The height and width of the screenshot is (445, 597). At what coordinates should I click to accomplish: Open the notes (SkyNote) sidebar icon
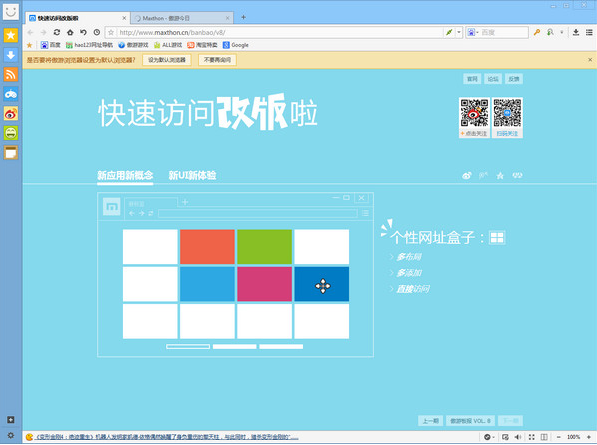tap(11, 152)
